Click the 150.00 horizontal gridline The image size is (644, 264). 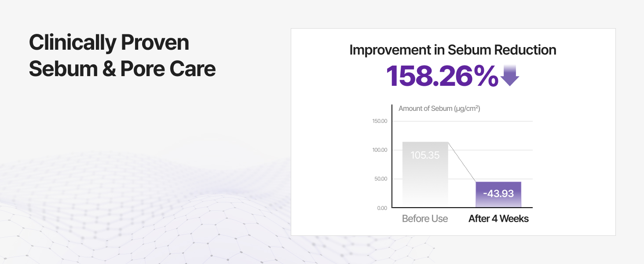462,121
